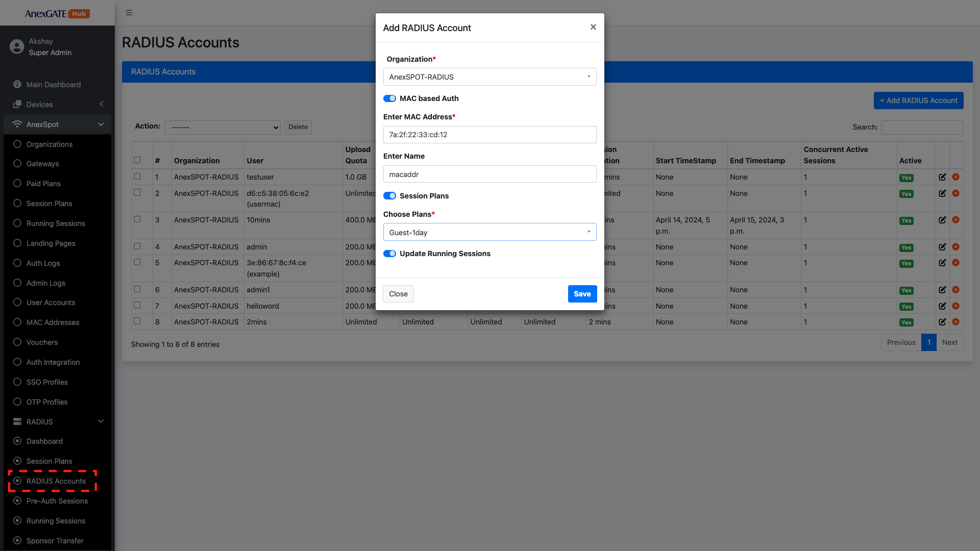
Task: Go to Pre-Auth Sessions in sidebar
Action: [57, 501]
